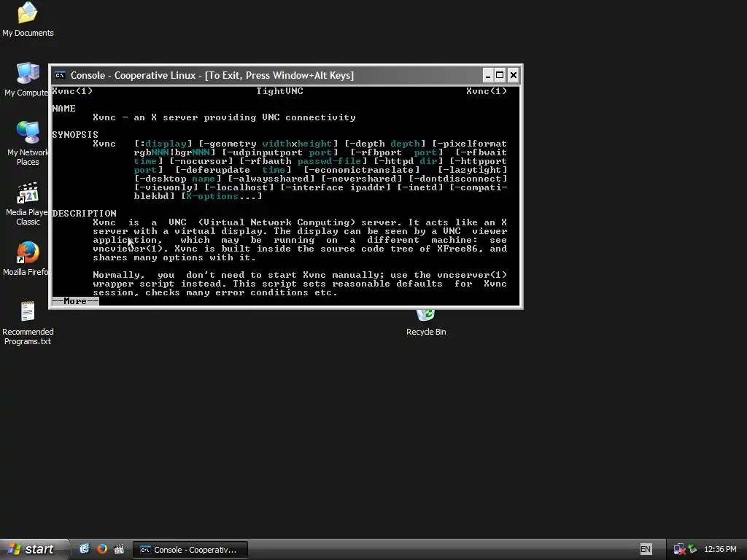Click the vncserver(1) reference text

pos(472,275)
